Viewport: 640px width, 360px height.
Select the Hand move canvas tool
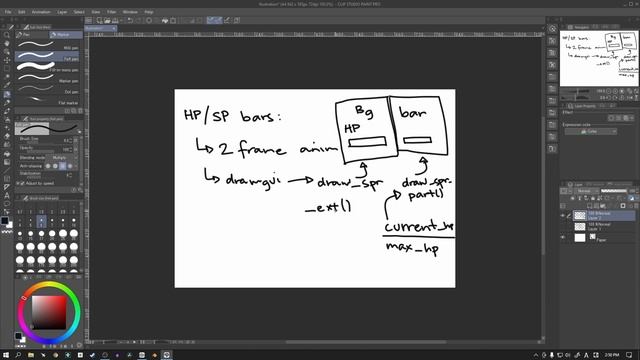7,43
